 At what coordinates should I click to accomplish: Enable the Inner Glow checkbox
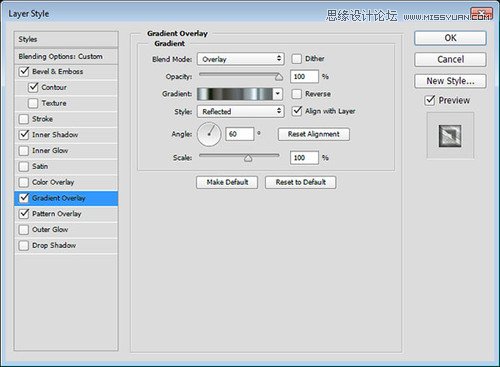24,151
